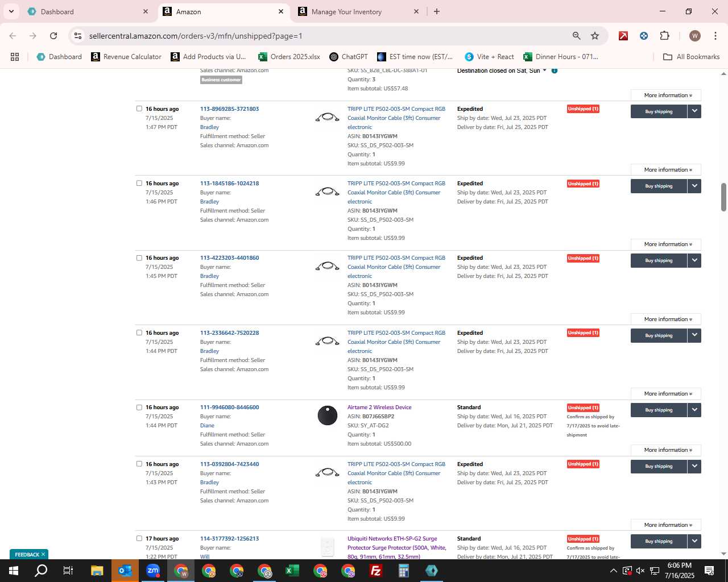
Task: Open Outlook from the taskbar
Action: (125, 571)
